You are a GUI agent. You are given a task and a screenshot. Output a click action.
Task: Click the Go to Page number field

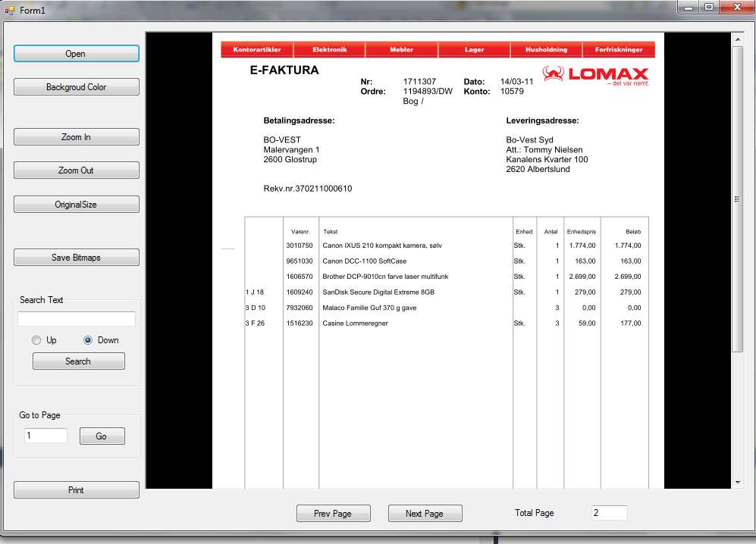click(46, 436)
